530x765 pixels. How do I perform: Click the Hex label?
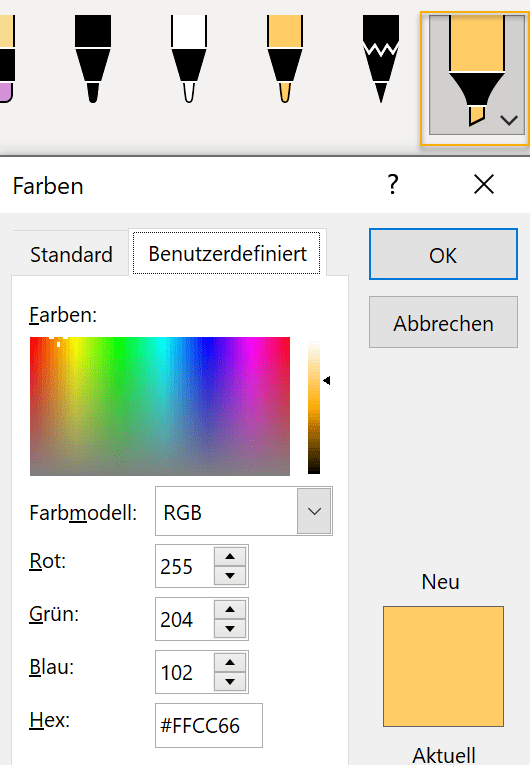pyautogui.click(x=49, y=720)
